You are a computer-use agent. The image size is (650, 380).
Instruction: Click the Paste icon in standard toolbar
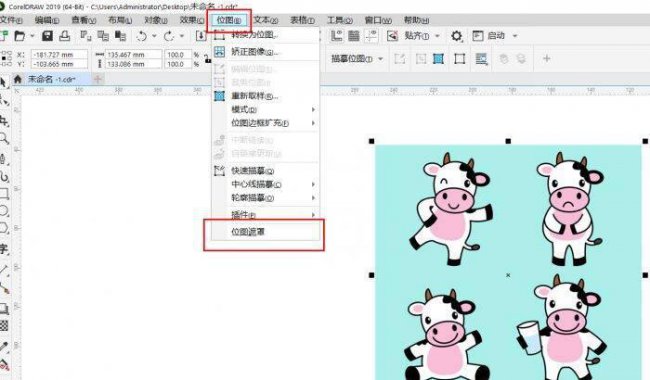tap(120, 36)
